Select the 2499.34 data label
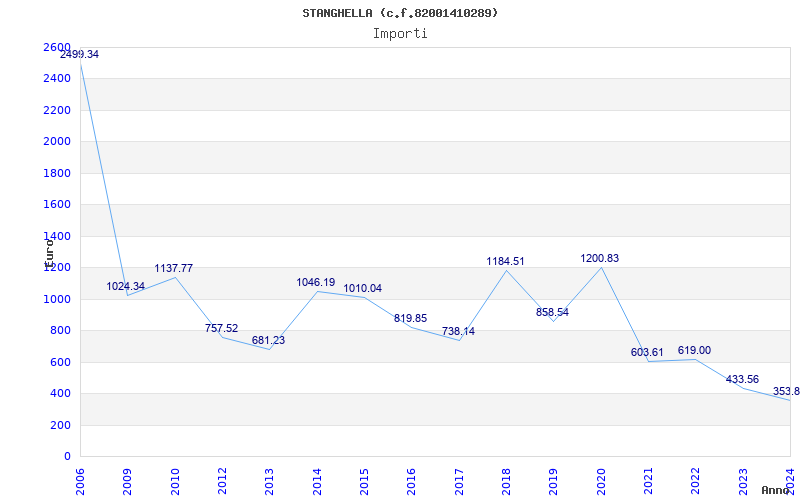This screenshot has height=500, width=800. pyautogui.click(x=79, y=55)
